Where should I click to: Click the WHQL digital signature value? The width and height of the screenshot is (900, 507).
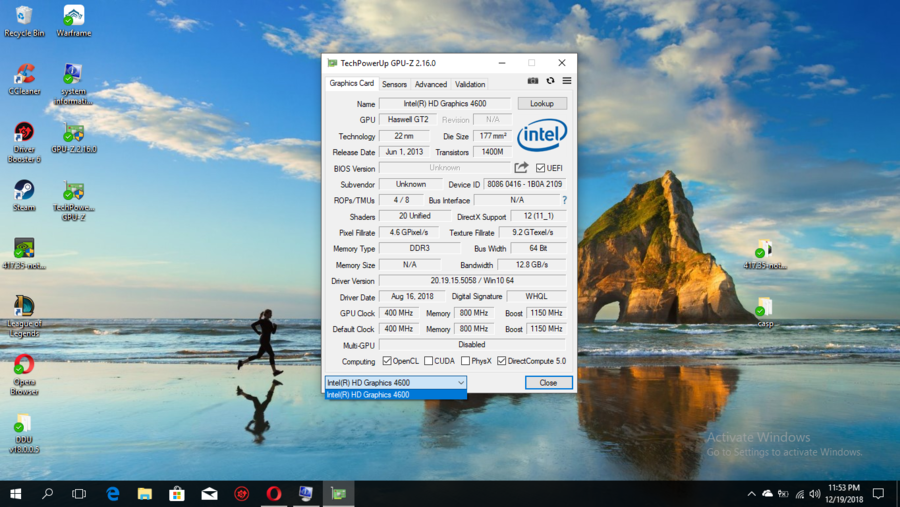[536, 296]
